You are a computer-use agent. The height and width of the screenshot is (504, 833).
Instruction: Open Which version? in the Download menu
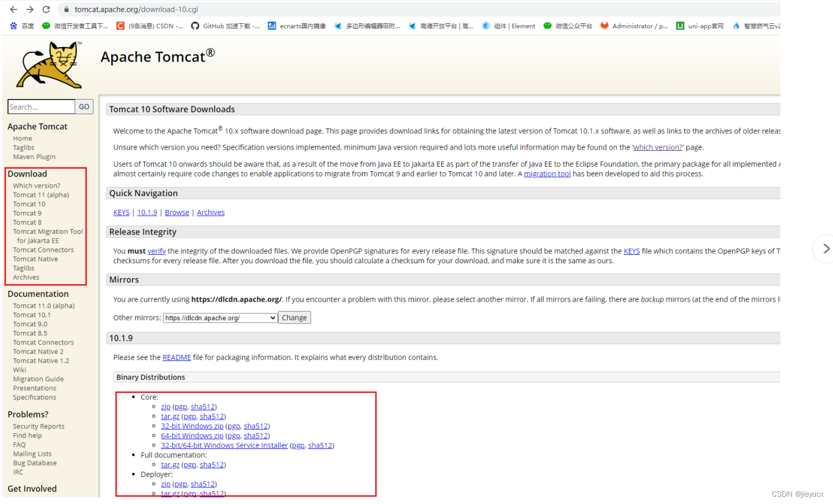tap(37, 186)
